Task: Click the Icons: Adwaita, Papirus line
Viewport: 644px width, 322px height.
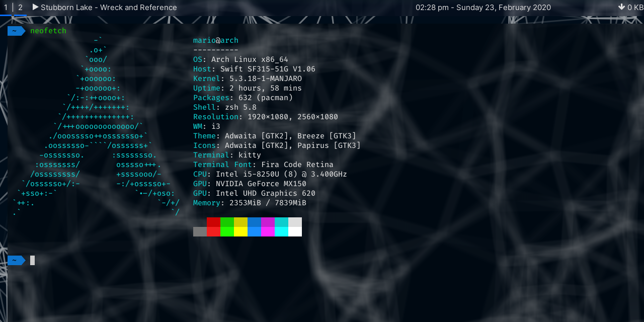Action: point(277,145)
